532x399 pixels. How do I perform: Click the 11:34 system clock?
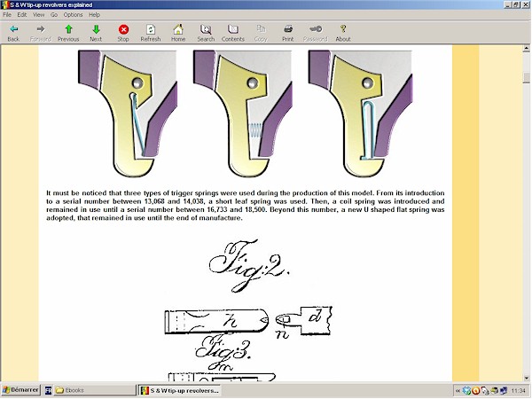[518, 391]
